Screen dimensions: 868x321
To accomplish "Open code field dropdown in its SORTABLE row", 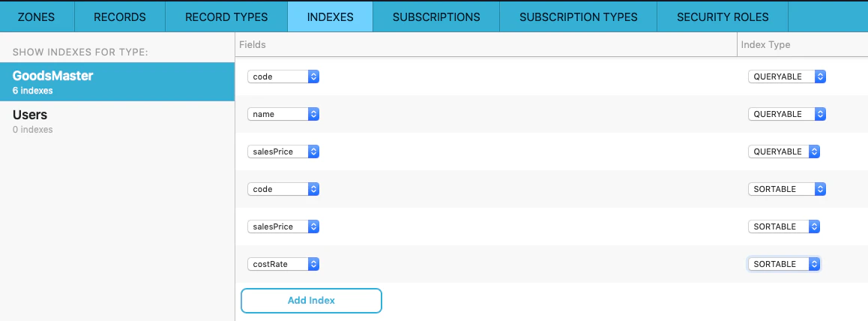I will [283, 189].
